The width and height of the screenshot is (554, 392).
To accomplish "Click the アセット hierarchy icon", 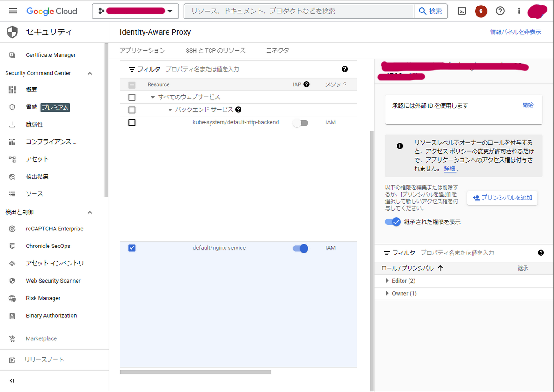I will (x=12, y=159).
